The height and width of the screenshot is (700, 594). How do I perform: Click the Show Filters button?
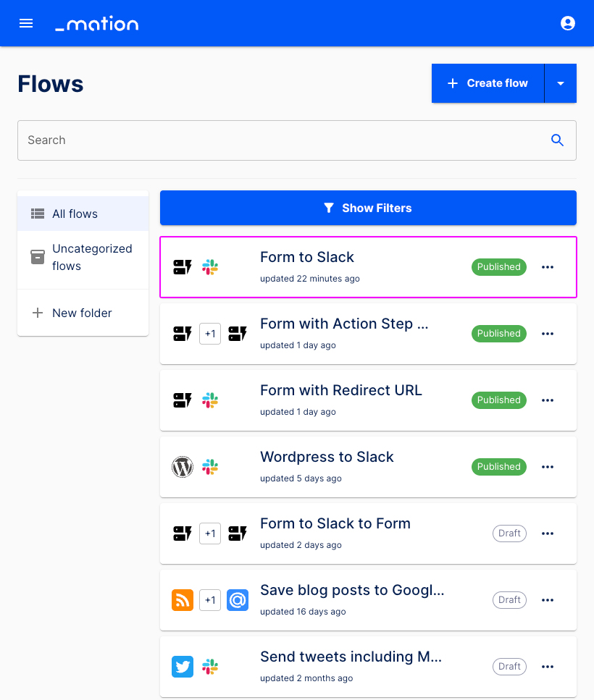(x=368, y=208)
